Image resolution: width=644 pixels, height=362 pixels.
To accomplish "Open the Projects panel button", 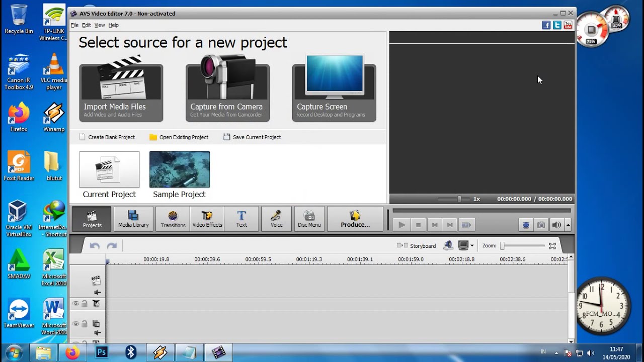I will pyautogui.click(x=92, y=219).
